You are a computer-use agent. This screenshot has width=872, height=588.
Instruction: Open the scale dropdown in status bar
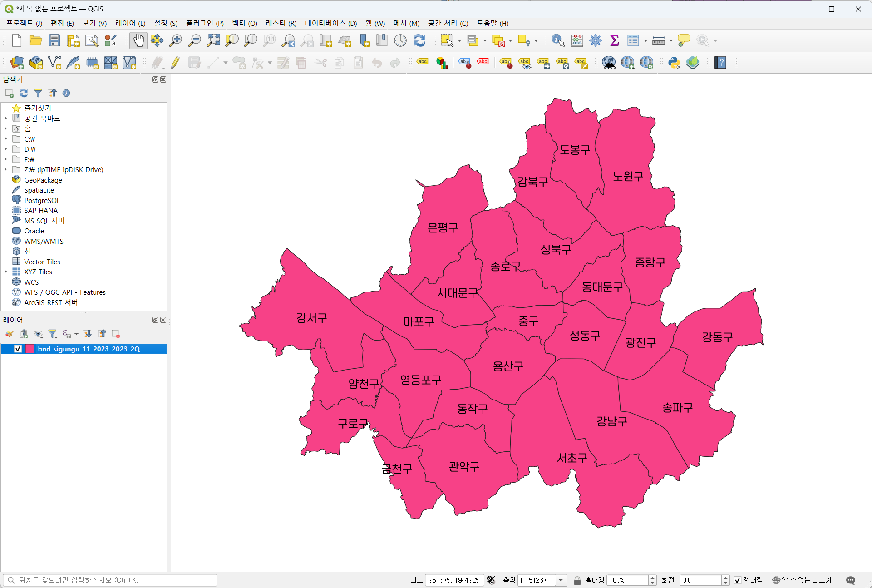pos(561,580)
